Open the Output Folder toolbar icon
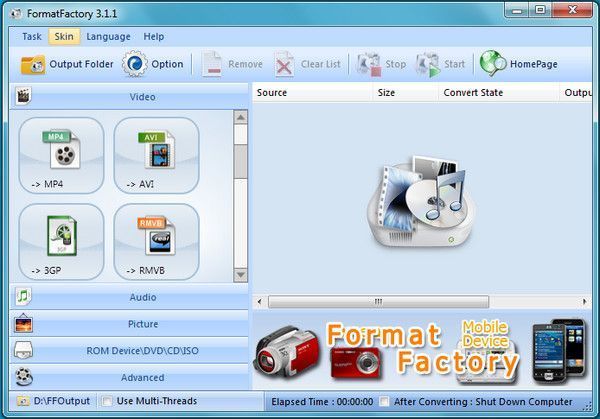 [33, 64]
